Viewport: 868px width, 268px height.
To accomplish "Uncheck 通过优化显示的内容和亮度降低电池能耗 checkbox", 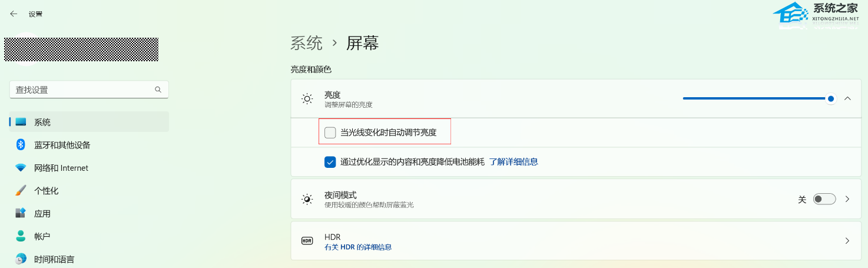I will [x=330, y=161].
